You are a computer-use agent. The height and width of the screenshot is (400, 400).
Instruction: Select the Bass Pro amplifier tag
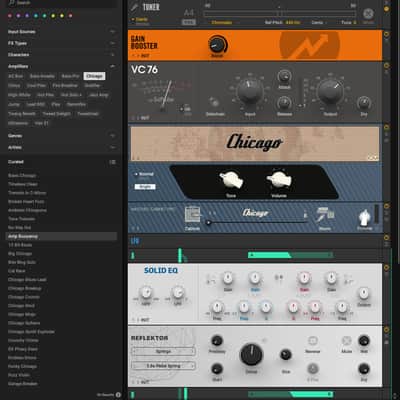pyautogui.click(x=70, y=76)
